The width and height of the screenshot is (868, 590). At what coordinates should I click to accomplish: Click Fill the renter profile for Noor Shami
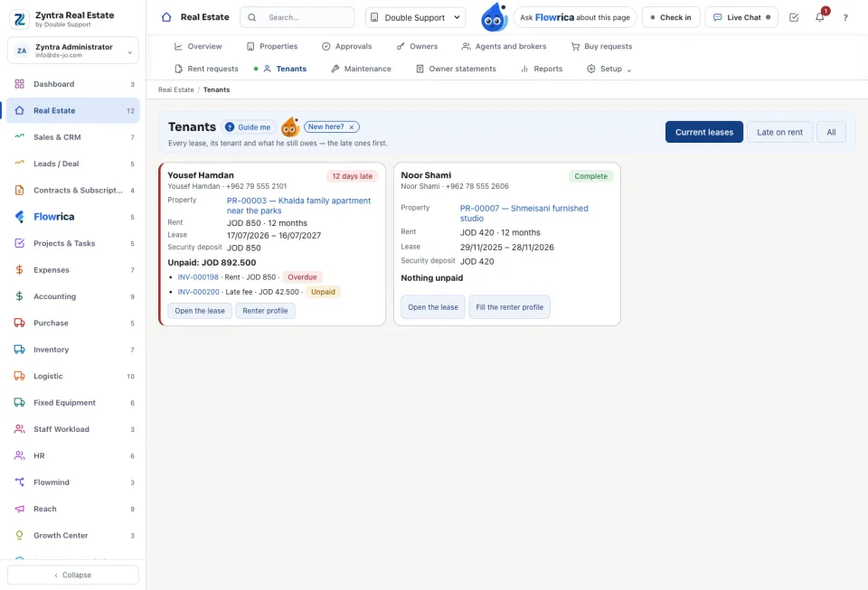tap(509, 307)
